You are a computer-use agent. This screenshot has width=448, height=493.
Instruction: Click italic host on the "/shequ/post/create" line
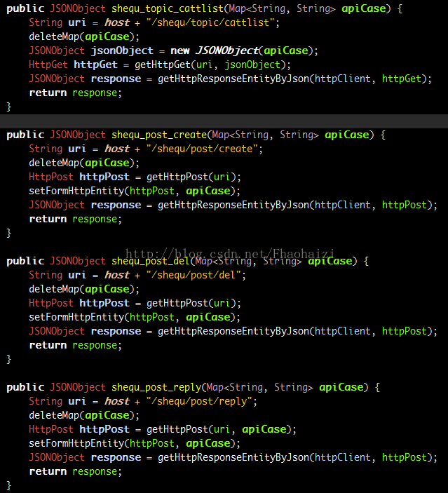(x=117, y=149)
